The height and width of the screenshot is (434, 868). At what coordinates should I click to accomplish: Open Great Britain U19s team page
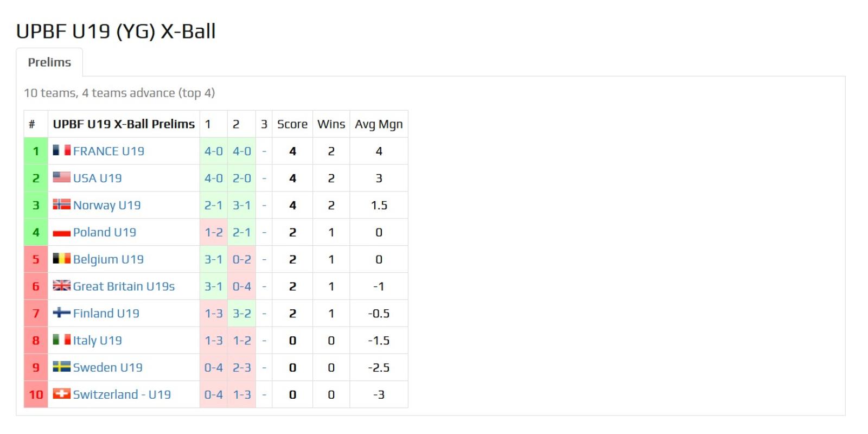[x=124, y=286]
